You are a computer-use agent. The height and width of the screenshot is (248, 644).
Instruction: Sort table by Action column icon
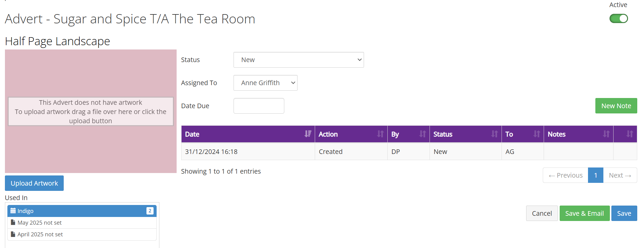(381, 134)
